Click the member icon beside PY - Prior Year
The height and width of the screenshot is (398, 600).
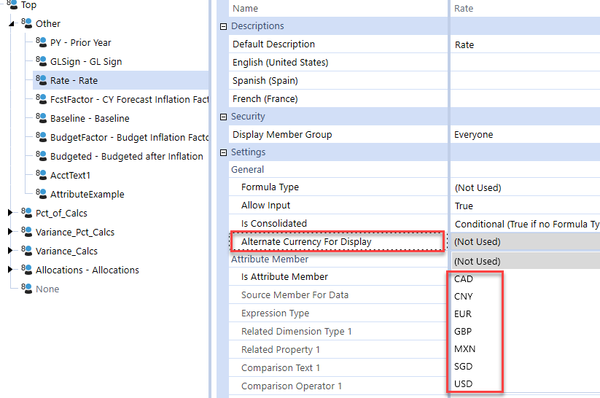41,42
